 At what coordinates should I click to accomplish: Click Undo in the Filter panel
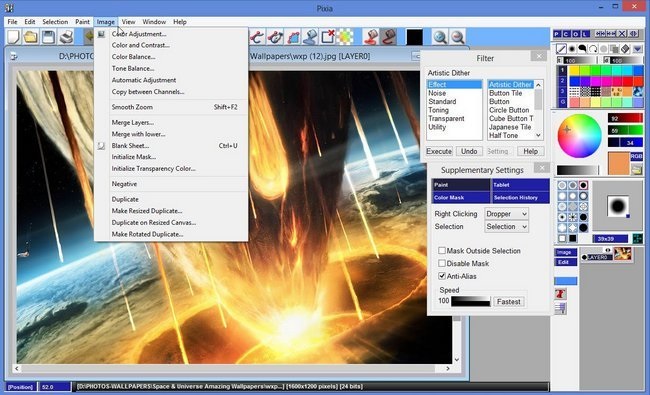(x=469, y=151)
